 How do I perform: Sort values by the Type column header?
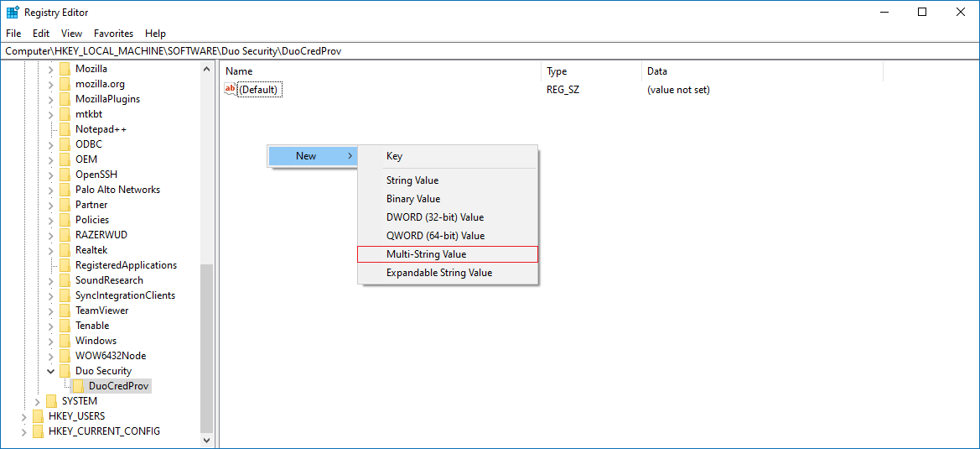[x=557, y=71]
